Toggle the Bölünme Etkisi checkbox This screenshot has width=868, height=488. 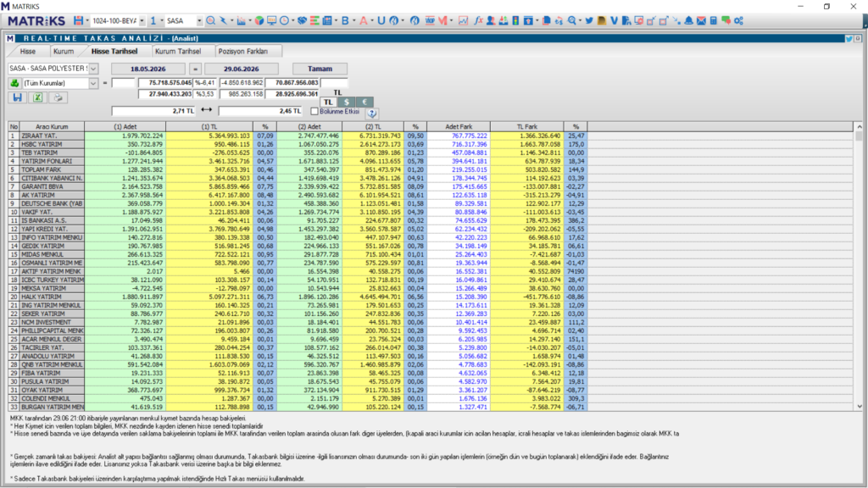click(314, 111)
